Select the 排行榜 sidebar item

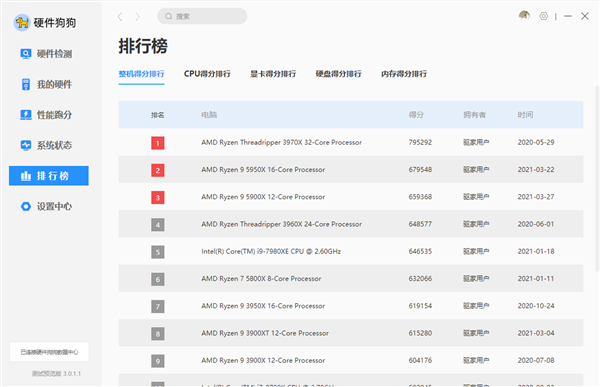pyautogui.click(x=49, y=176)
